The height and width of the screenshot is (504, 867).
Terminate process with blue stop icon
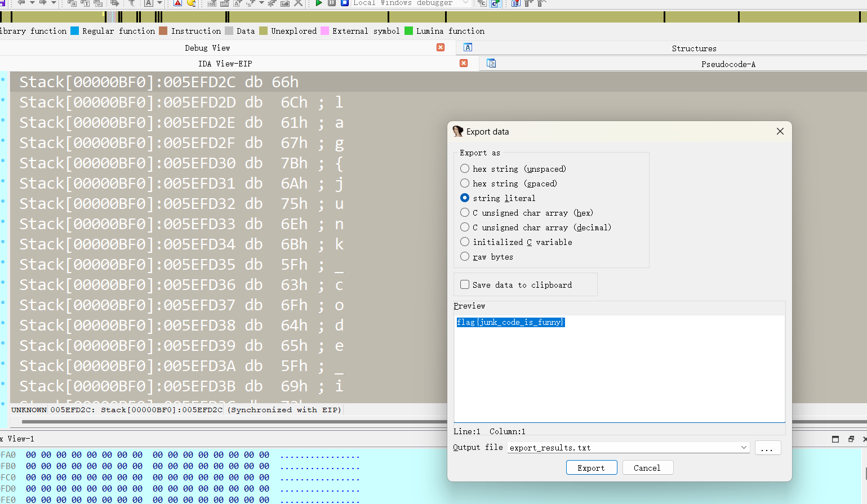pos(345,3)
